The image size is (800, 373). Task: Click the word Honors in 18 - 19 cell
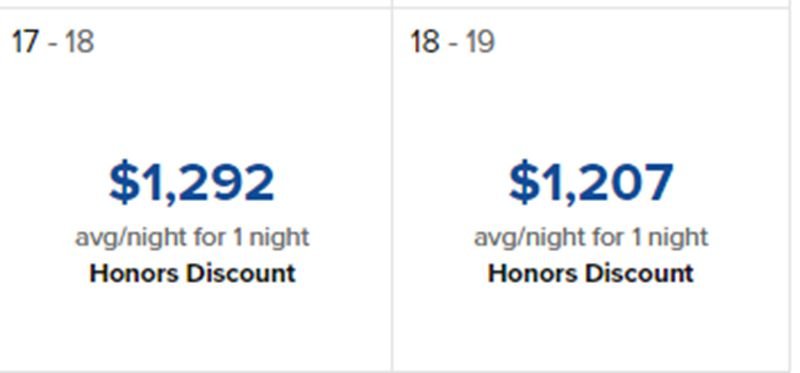coord(533,273)
